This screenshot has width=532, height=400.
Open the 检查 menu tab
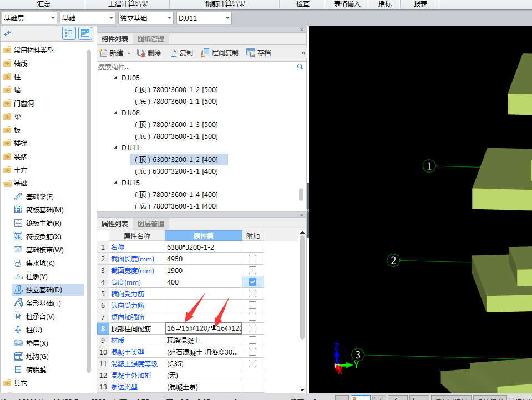tap(303, 4)
